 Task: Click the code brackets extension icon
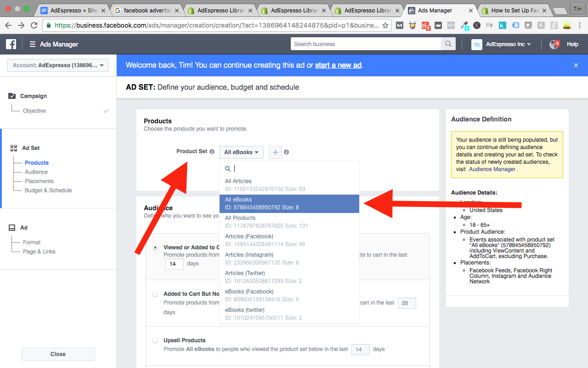coord(451,26)
